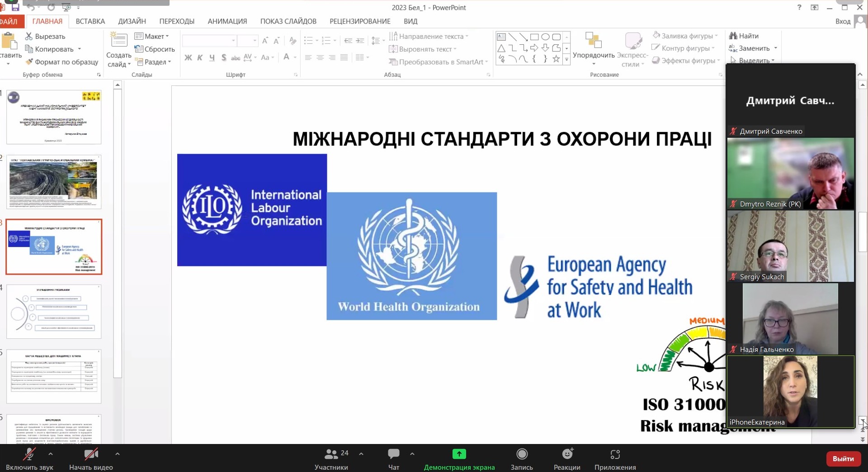Decrease the list indent level
Screen dimensions: 868x472
348,41
